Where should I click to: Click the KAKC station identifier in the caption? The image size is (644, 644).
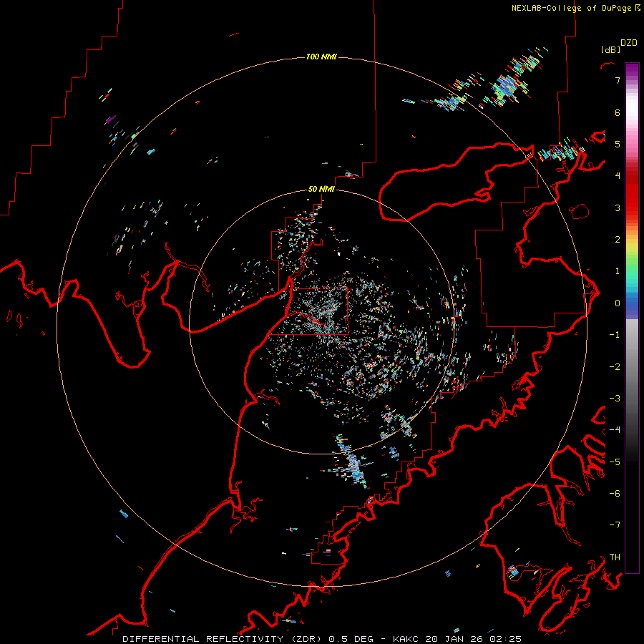pyautogui.click(x=406, y=639)
